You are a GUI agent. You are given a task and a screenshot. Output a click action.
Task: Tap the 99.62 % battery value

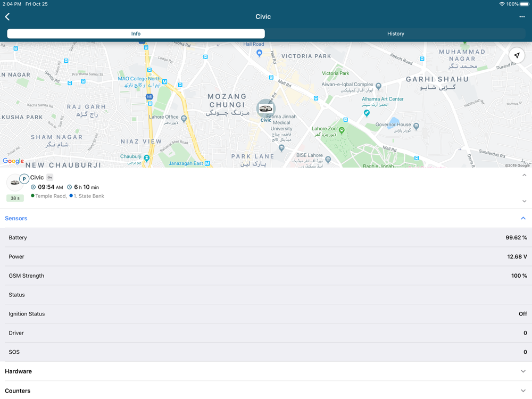click(517, 237)
